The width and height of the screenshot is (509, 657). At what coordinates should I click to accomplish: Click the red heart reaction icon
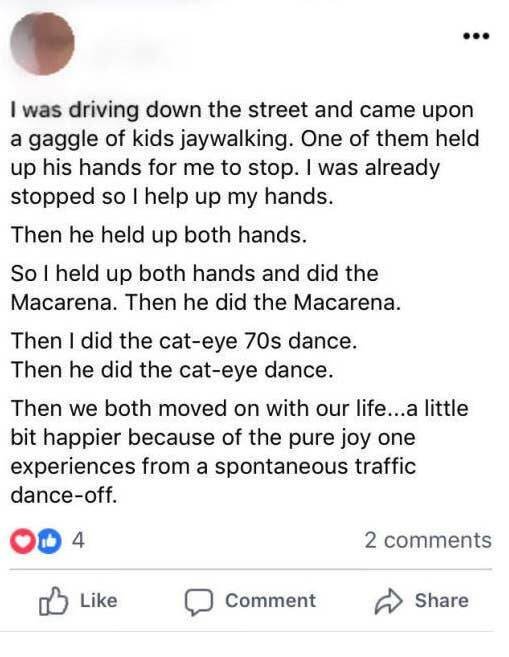23,541
